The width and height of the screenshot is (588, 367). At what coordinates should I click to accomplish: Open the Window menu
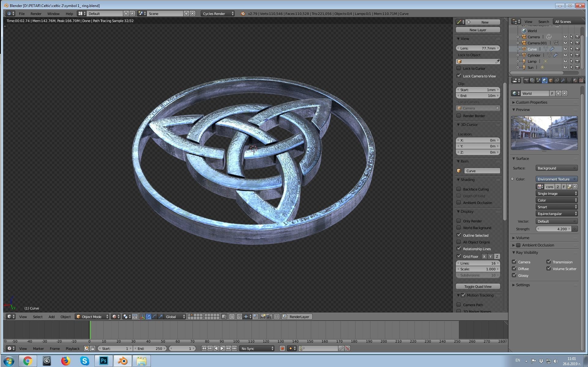53,13
